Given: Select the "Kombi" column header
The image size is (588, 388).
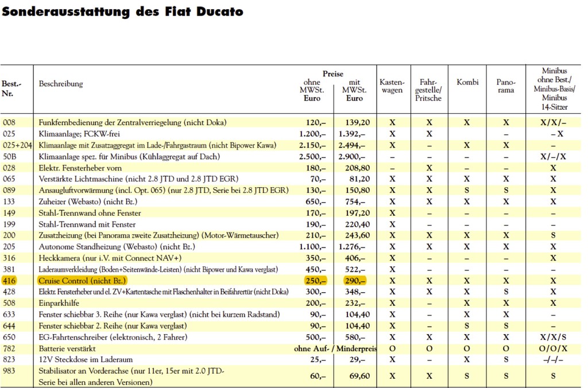Looking at the screenshot, I should coord(467,82).
